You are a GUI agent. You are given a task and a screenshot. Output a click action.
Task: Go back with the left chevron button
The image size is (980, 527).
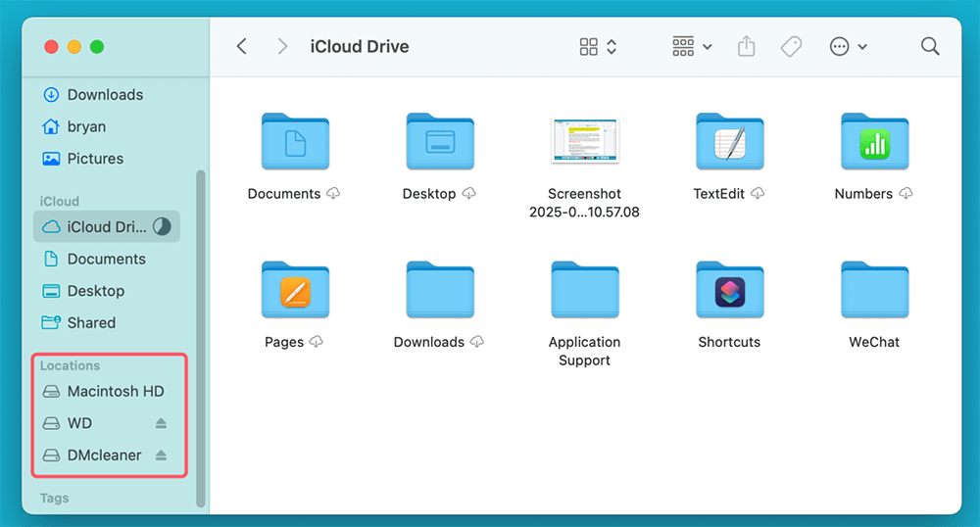click(x=242, y=46)
